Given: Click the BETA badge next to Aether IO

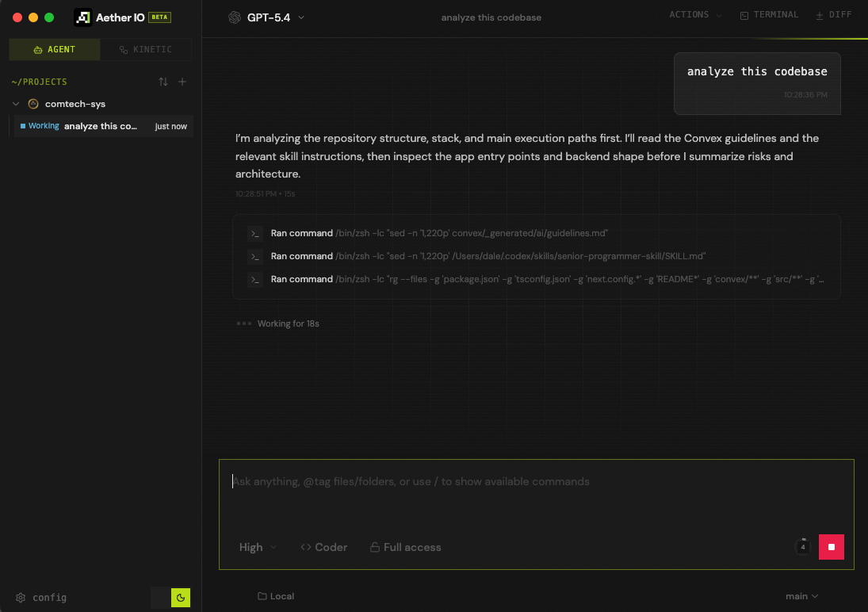Looking at the screenshot, I should click(159, 17).
